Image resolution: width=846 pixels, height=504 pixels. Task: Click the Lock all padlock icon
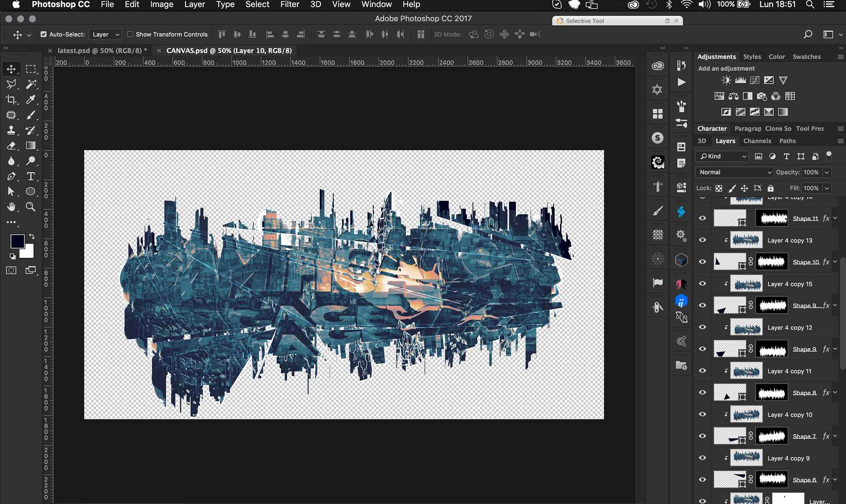[x=770, y=188]
